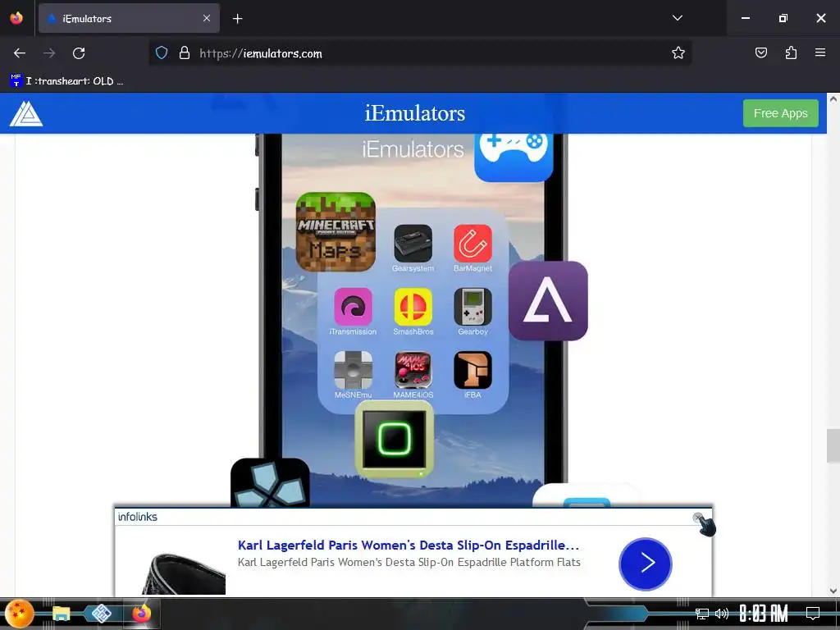Open the MeSNEmu app icon
The image size is (840, 630).
point(353,370)
